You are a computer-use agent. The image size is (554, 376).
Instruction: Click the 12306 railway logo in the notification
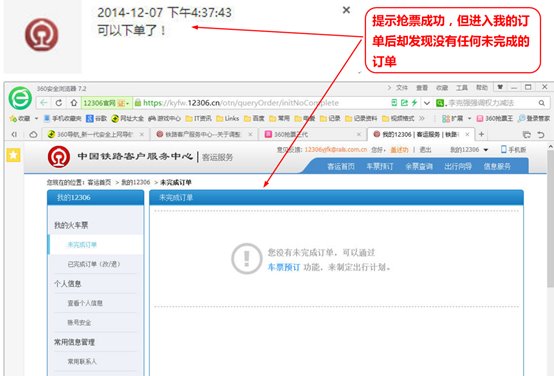42,35
